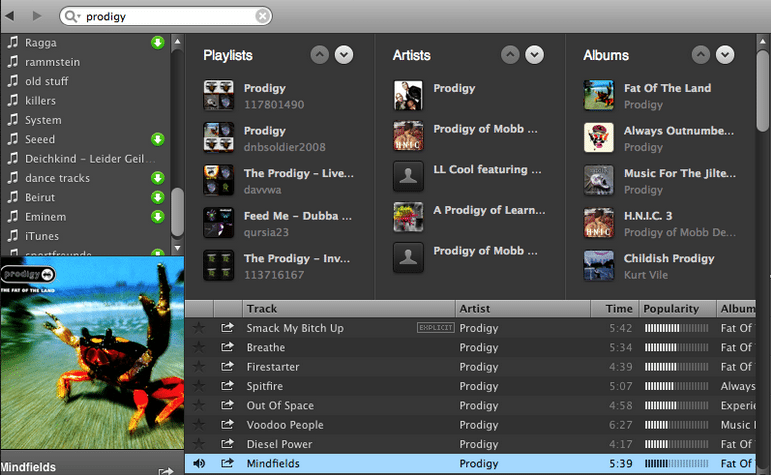Share the Breathe track
Viewport: 771px width, 475px height.
pyautogui.click(x=227, y=347)
